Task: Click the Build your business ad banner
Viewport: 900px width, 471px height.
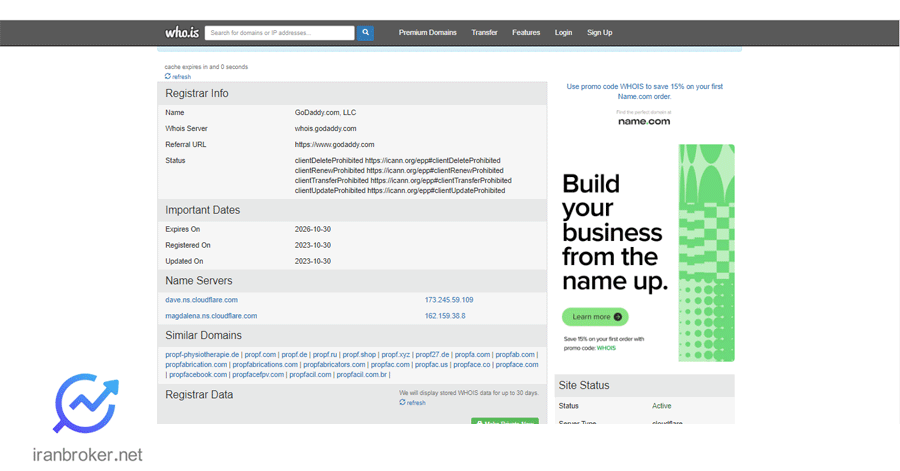Action: [645, 253]
